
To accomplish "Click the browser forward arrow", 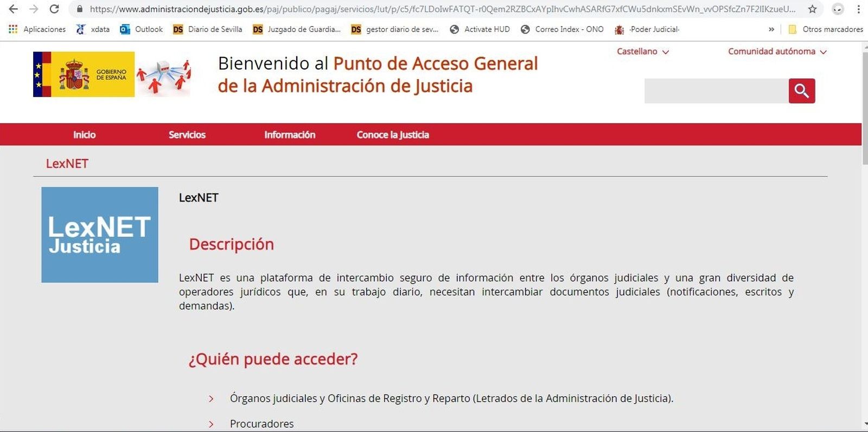I will pos(34,9).
